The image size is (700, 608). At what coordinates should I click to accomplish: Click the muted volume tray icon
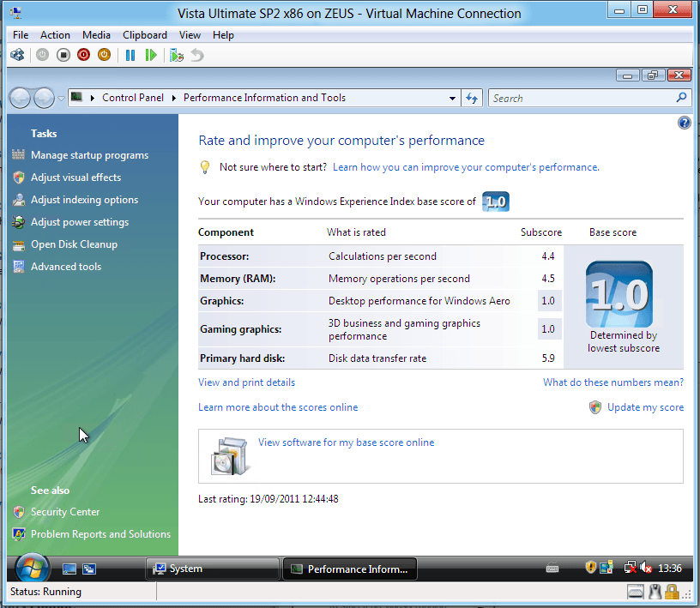pyautogui.click(x=646, y=568)
